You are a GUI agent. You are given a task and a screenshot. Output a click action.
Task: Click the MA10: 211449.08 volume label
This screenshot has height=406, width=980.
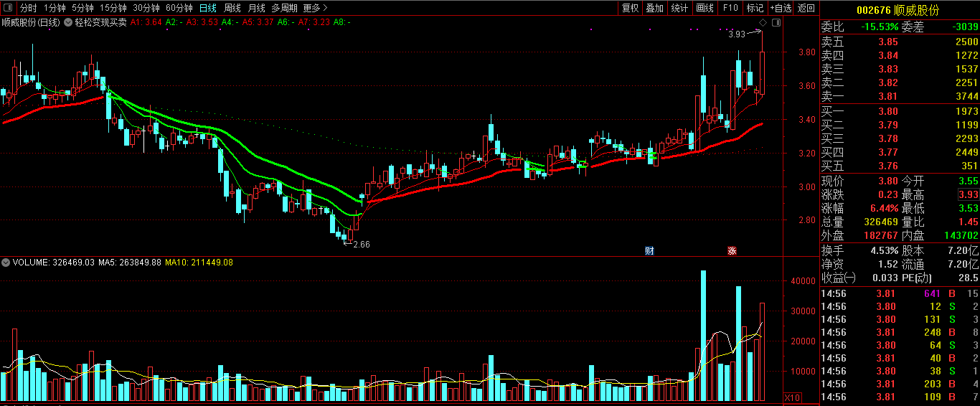pyautogui.click(x=199, y=263)
